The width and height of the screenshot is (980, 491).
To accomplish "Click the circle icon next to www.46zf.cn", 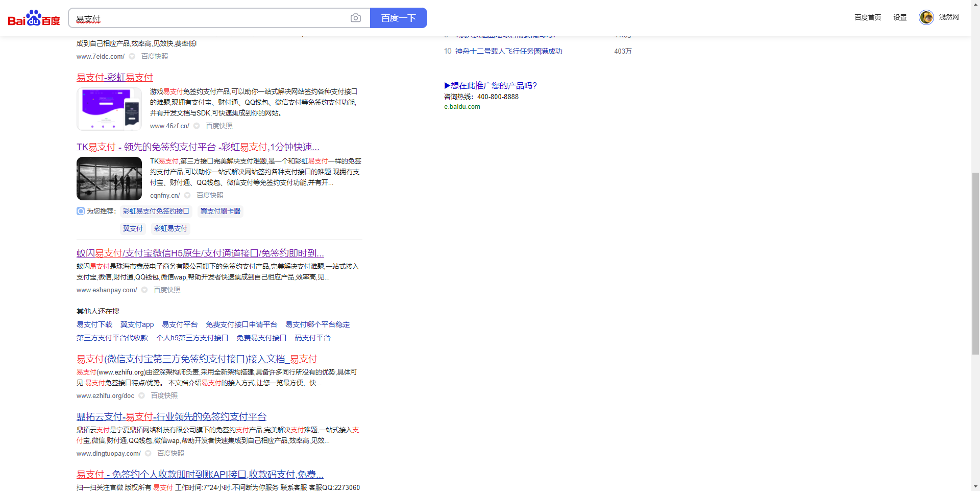I will pos(197,126).
